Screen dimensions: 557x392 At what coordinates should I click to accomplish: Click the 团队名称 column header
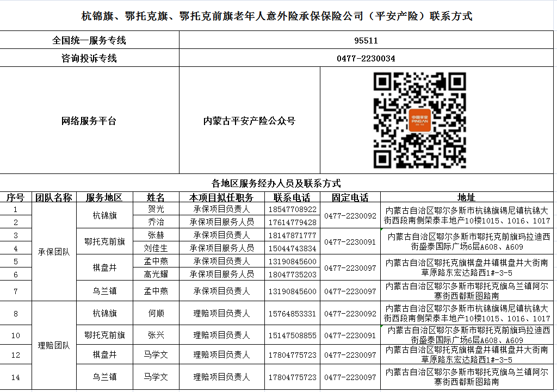point(54,197)
